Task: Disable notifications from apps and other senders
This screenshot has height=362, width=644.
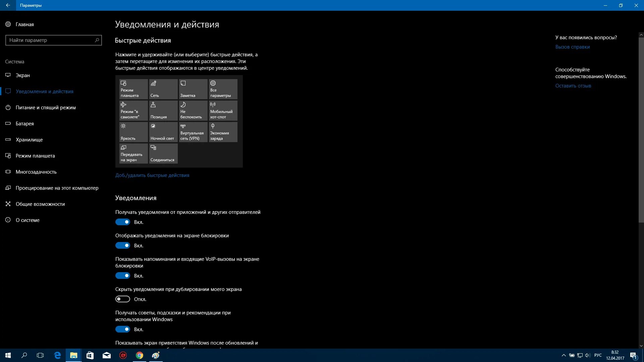Action: pos(123,222)
